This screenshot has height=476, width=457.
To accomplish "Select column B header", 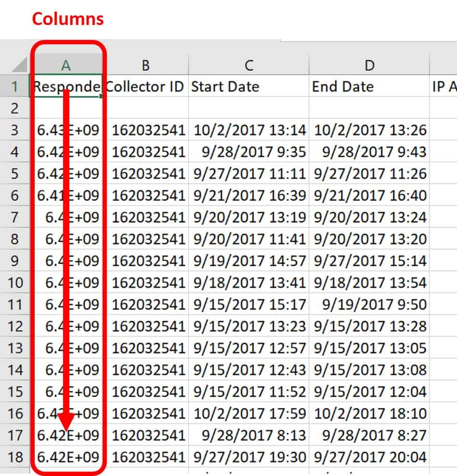I will (x=146, y=65).
